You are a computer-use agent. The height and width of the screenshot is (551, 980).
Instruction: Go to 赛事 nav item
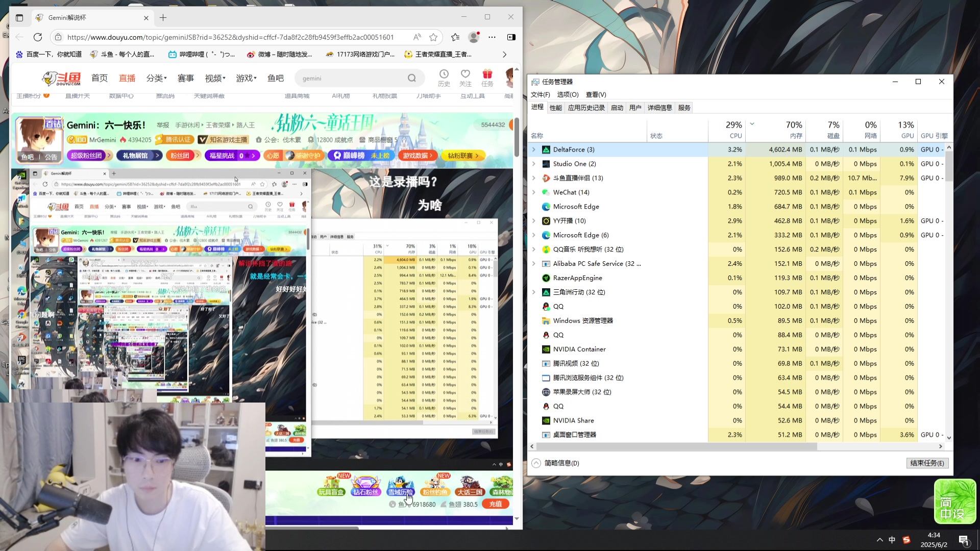tap(186, 78)
